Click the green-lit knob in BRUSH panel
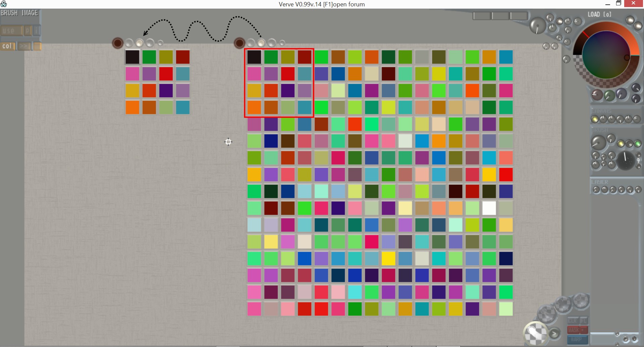The height and width of the screenshot is (347, 644). coord(638,144)
